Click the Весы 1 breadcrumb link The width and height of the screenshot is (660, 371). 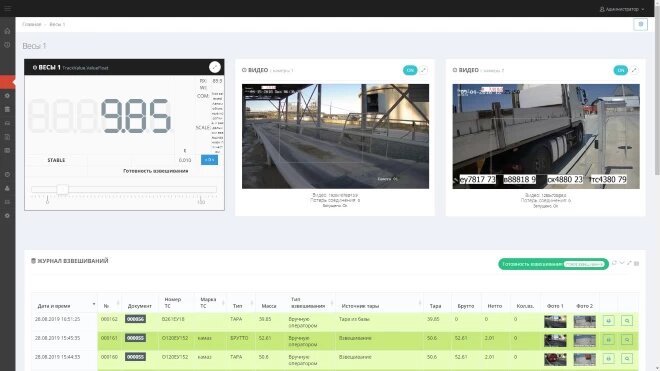pos(57,24)
